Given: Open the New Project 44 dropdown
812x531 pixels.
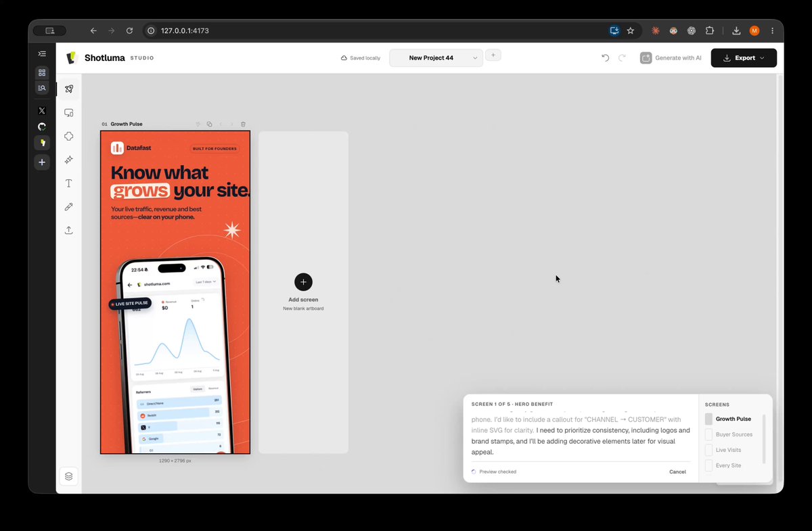Looking at the screenshot, I should pos(436,58).
